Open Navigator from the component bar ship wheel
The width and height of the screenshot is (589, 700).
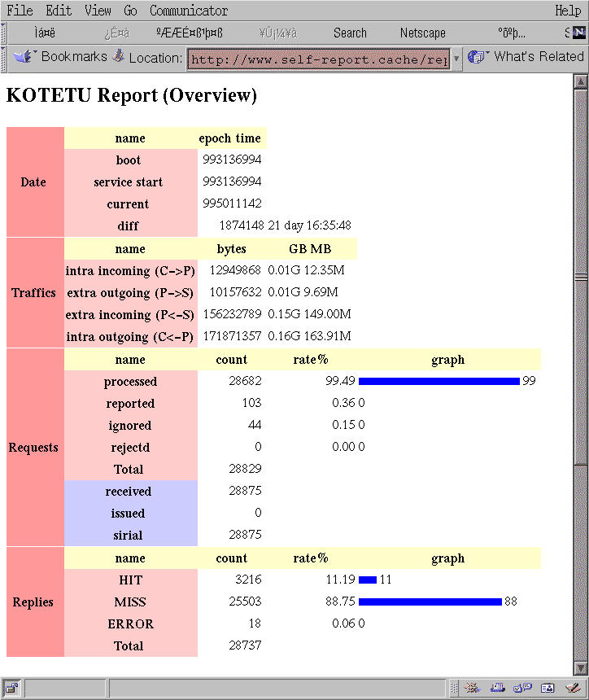pyautogui.click(x=472, y=688)
